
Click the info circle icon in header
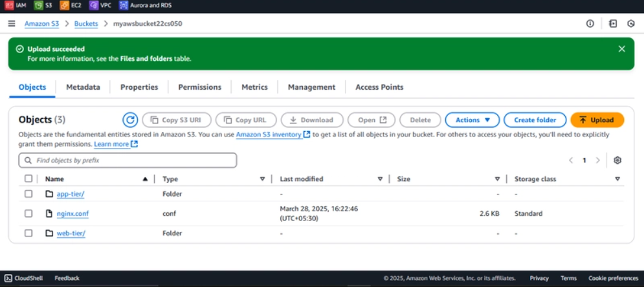(x=590, y=24)
